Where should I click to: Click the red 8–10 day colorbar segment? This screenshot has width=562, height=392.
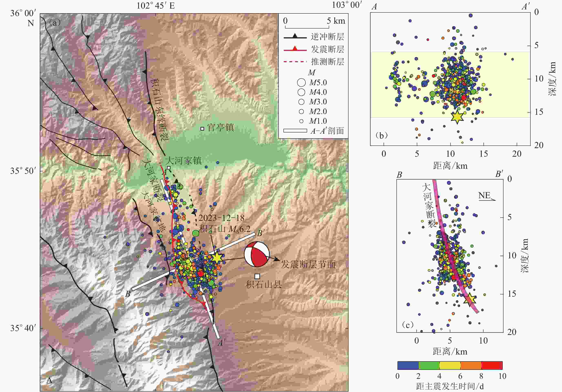click(492, 365)
